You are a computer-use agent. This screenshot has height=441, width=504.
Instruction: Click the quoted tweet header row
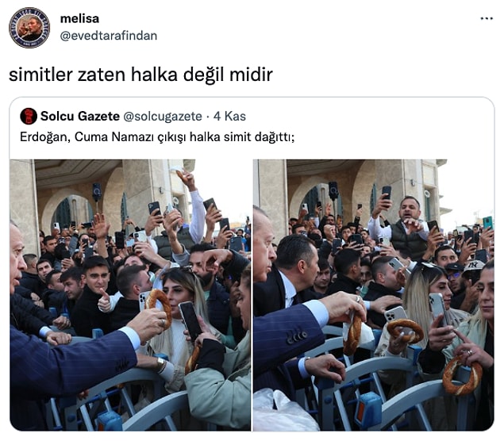pyautogui.click(x=133, y=117)
